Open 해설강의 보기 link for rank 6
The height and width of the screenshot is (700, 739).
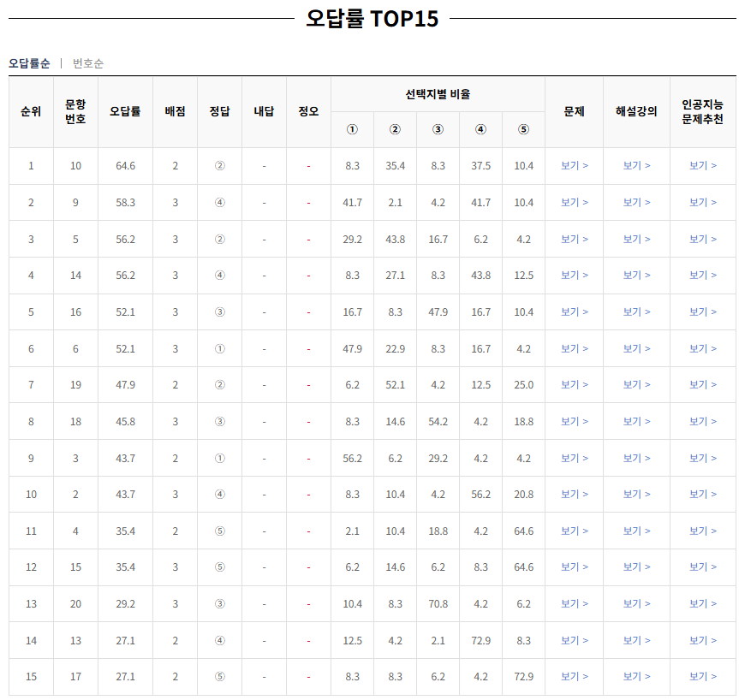point(636,348)
